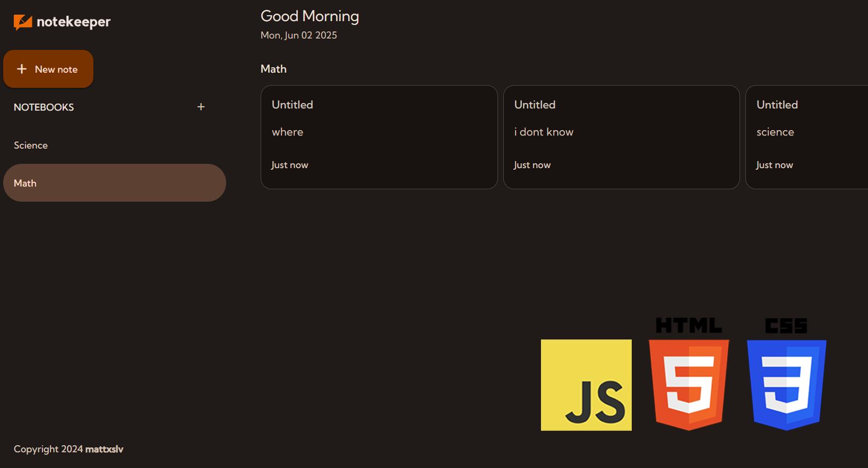This screenshot has height=468, width=868.
Task: Open the Science notebook
Action: point(115,145)
